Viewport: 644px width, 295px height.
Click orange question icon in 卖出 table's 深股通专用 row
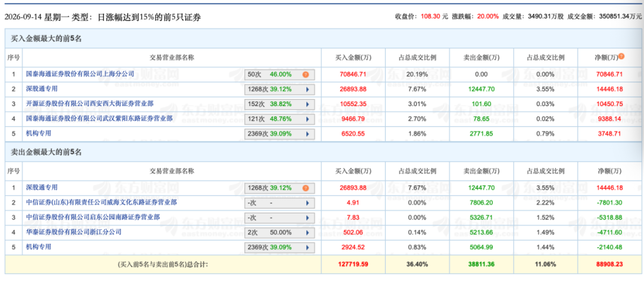(x=305, y=188)
